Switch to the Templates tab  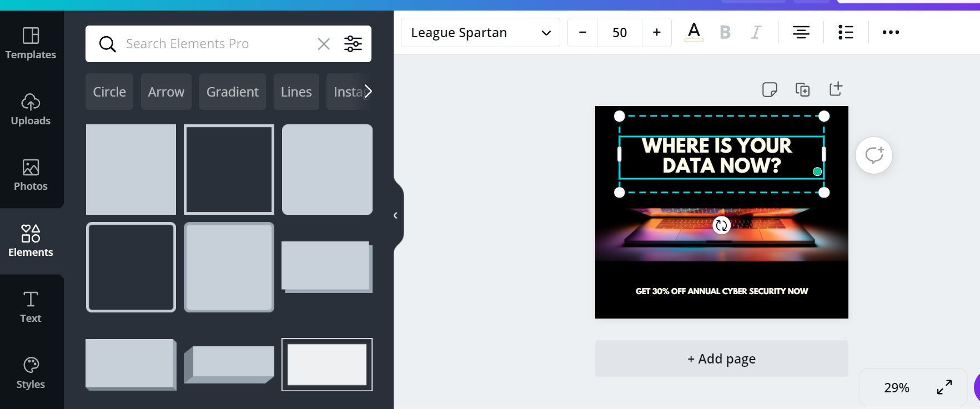[31, 43]
